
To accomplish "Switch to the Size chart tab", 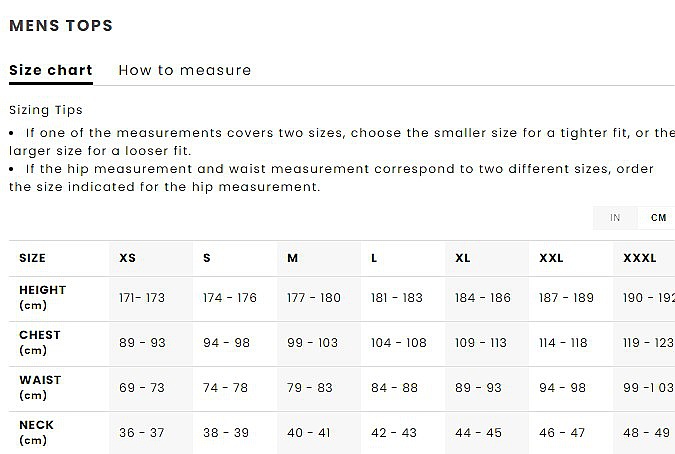I will point(50,70).
